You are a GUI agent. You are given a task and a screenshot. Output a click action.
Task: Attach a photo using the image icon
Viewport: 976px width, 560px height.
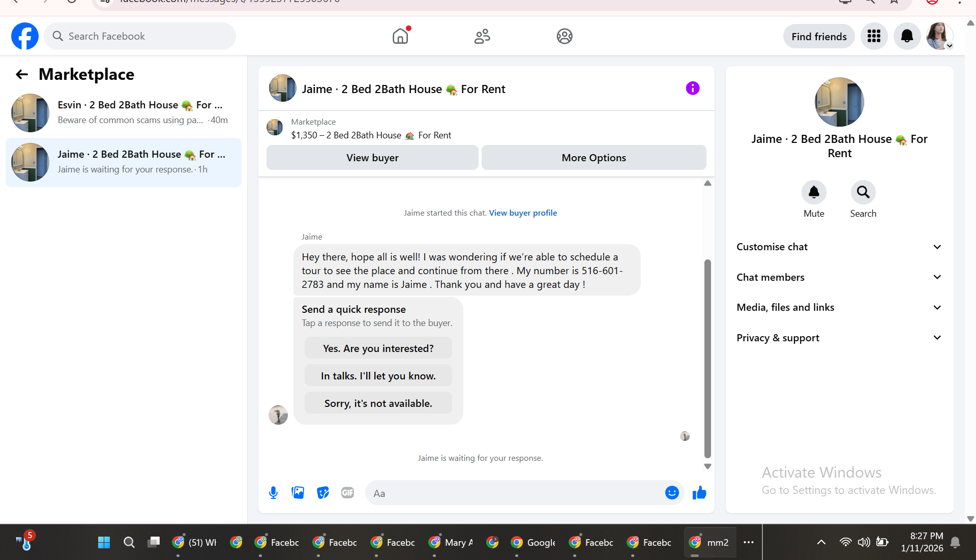click(x=298, y=492)
